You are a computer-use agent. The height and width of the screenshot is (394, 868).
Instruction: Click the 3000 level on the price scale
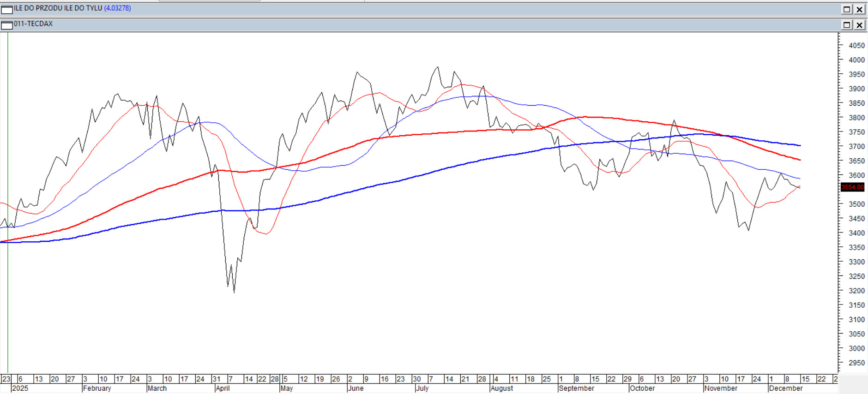click(x=856, y=348)
